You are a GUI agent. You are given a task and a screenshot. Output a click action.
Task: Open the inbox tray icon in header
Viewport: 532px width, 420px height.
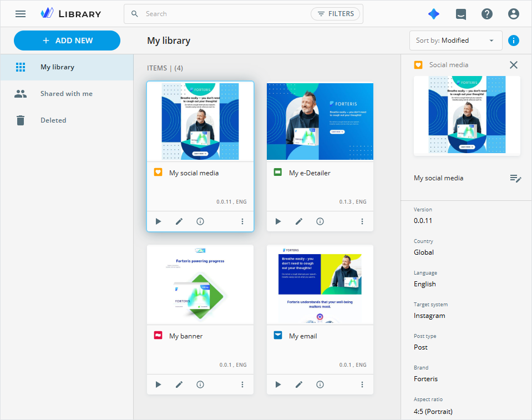click(x=460, y=14)
